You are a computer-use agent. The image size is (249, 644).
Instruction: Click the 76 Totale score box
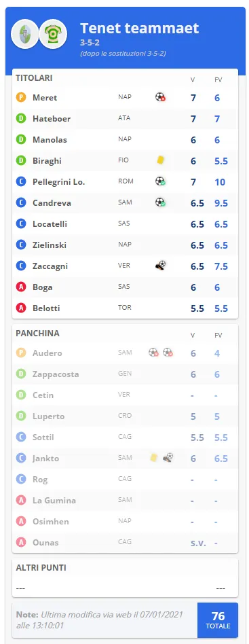(218, 620)
